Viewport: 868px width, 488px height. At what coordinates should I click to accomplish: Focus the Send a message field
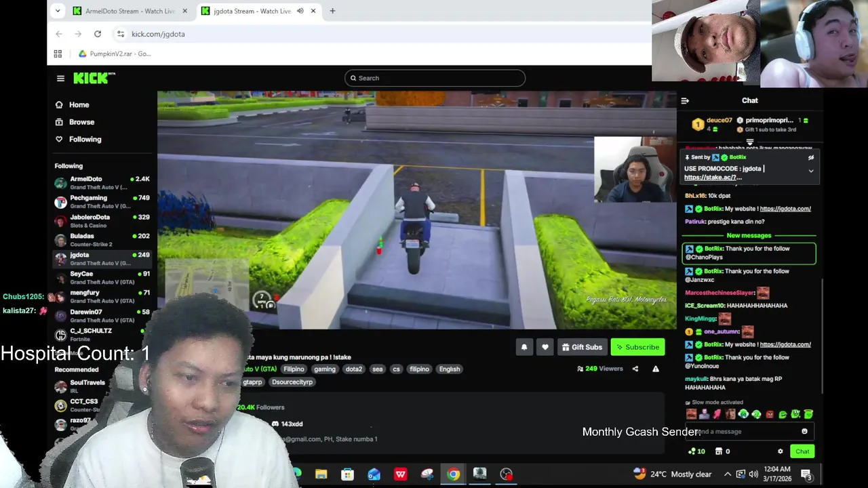749,432
